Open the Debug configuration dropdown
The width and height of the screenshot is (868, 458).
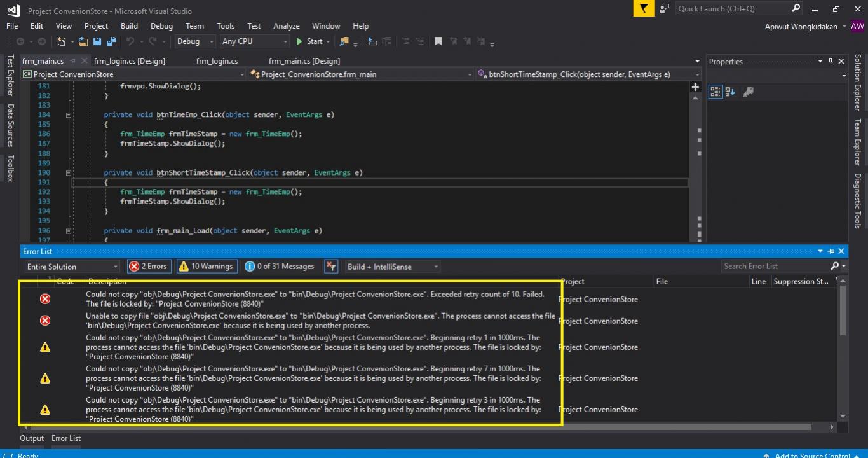(195, 41)
